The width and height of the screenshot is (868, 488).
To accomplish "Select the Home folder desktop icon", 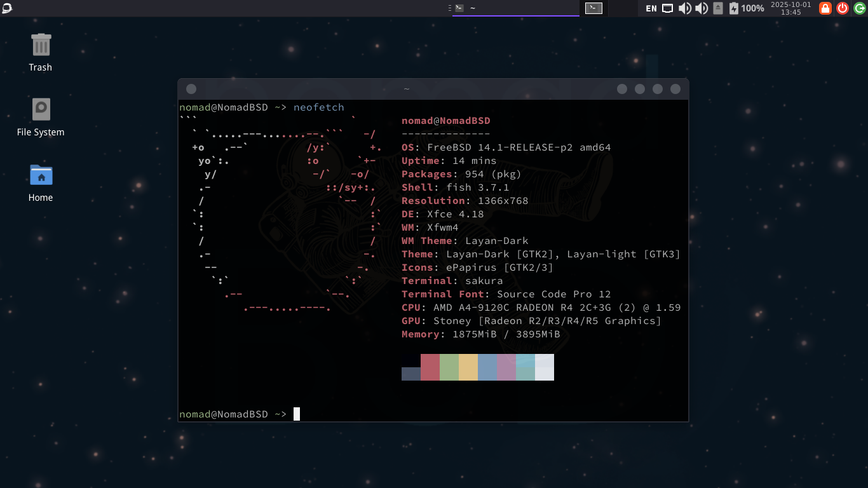I will (41, 182).
